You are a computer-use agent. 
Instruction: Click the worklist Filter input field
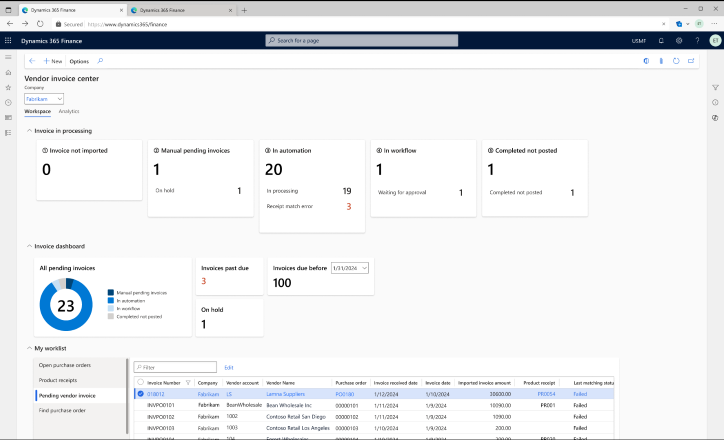coord(175,367)
